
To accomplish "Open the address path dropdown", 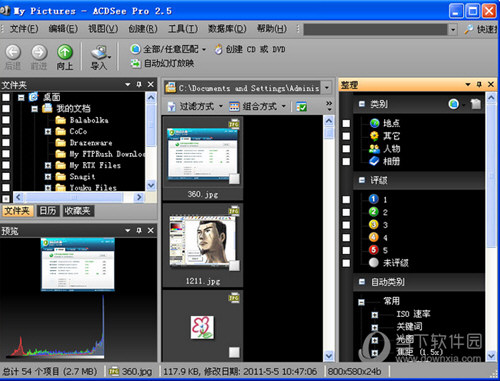I will (327, 88).
